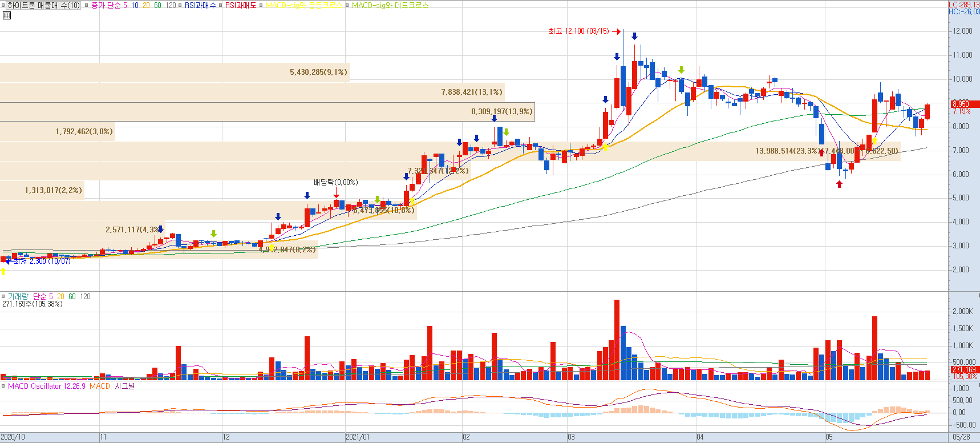Open the data grid icon below the legend
The image size is (980, 443).
click(x=7, y=15)
